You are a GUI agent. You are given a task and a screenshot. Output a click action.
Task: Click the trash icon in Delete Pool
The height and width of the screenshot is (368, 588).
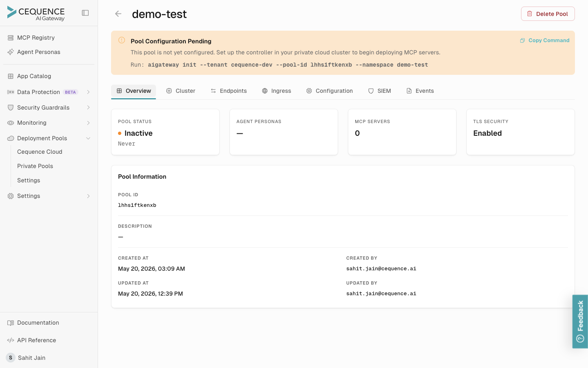click(x=530, y=14)
